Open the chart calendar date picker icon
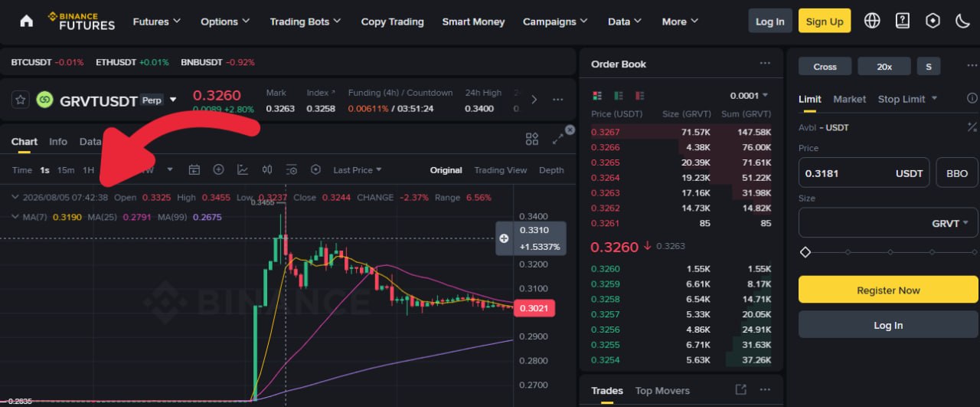 194,169
